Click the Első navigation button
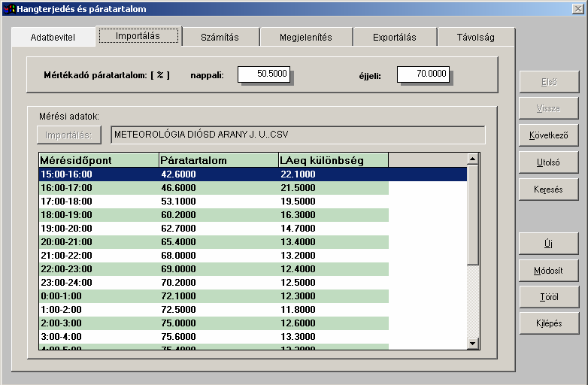 point(549,82)
